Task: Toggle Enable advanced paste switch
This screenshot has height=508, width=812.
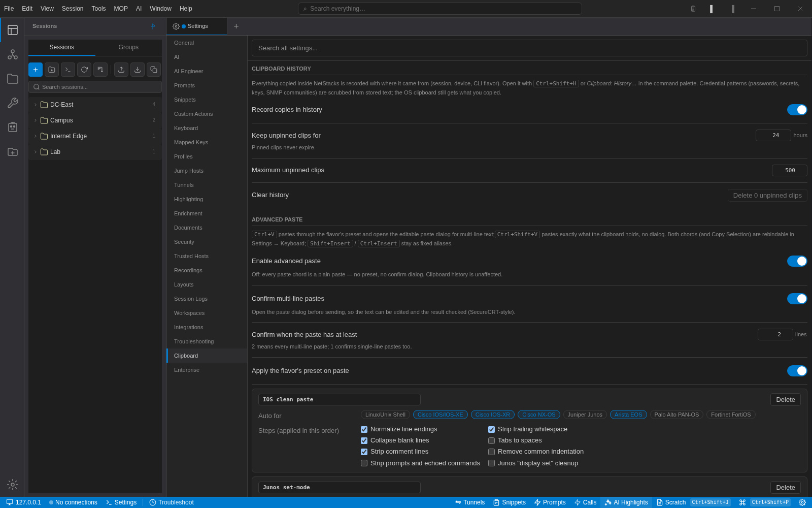Action: 797,261
